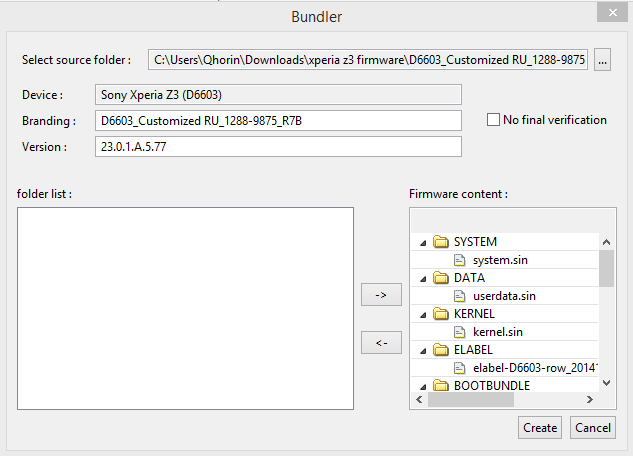Click the Branding text field
This screenshot has width=633, height=456.
click(278, 121)
